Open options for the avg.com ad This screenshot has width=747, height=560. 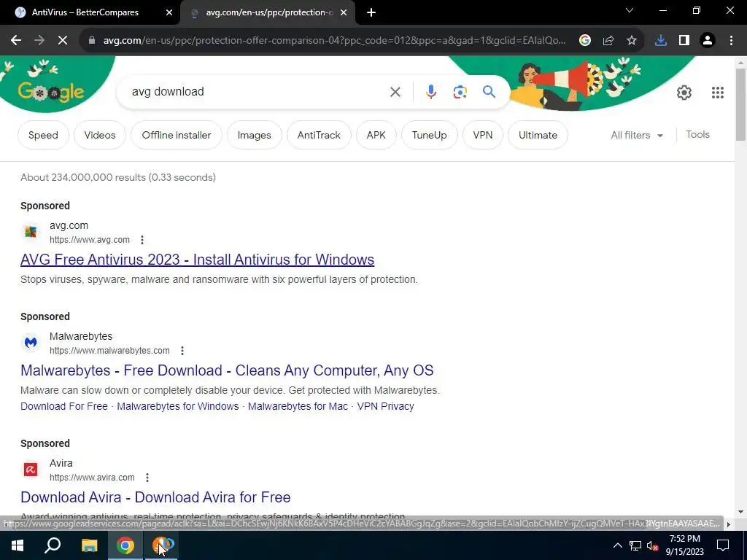(142, 240)
